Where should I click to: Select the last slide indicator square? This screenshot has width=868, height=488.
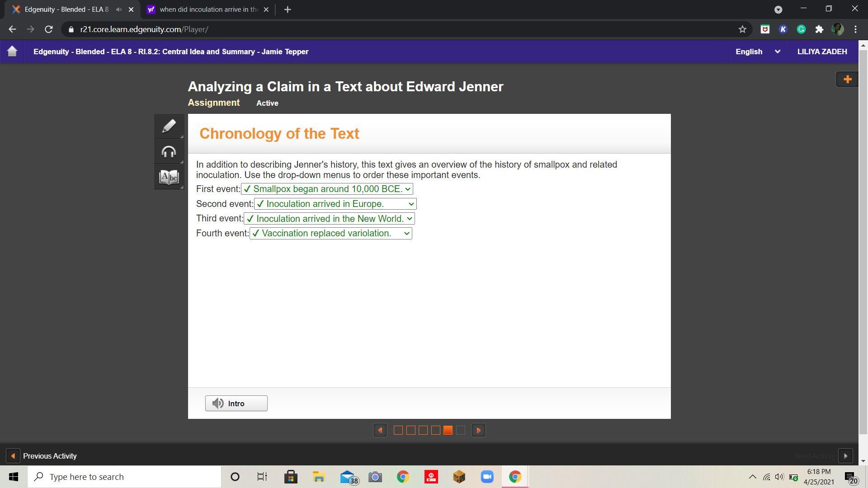coord(461,430)
